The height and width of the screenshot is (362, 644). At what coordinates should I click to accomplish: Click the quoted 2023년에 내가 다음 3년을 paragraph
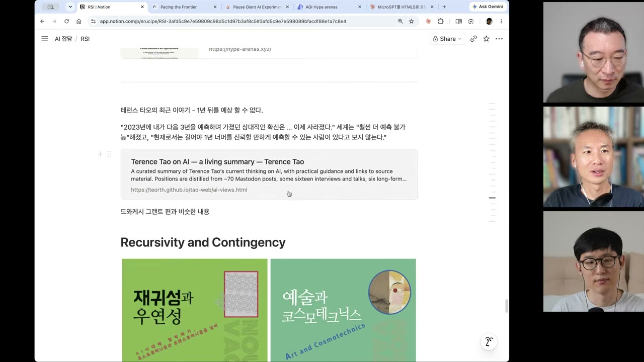263,132
